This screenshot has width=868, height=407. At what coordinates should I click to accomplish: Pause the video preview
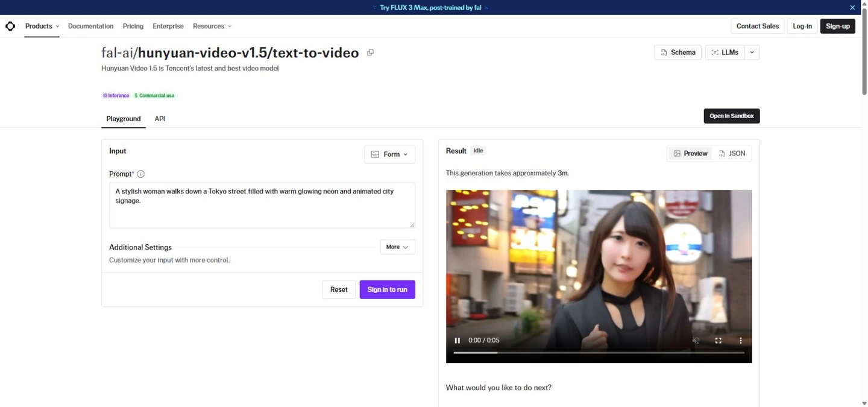[457, 341]
